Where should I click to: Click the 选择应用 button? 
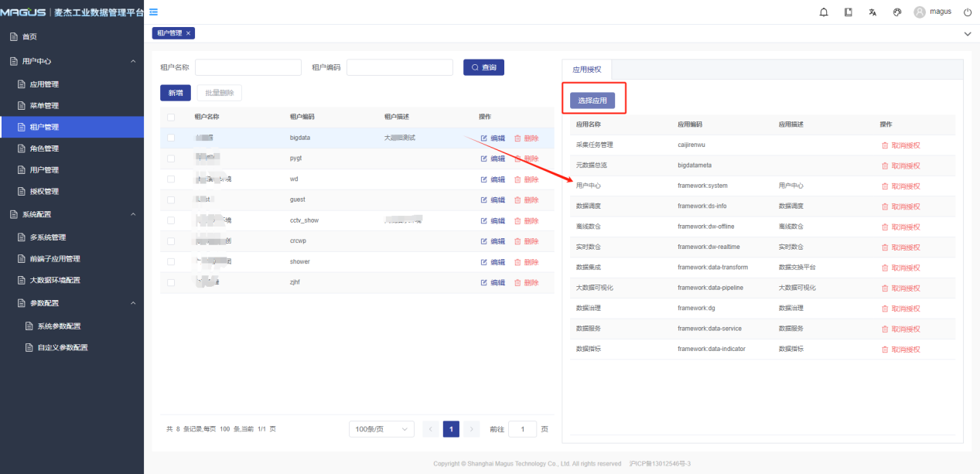click(x=592, y=101)
